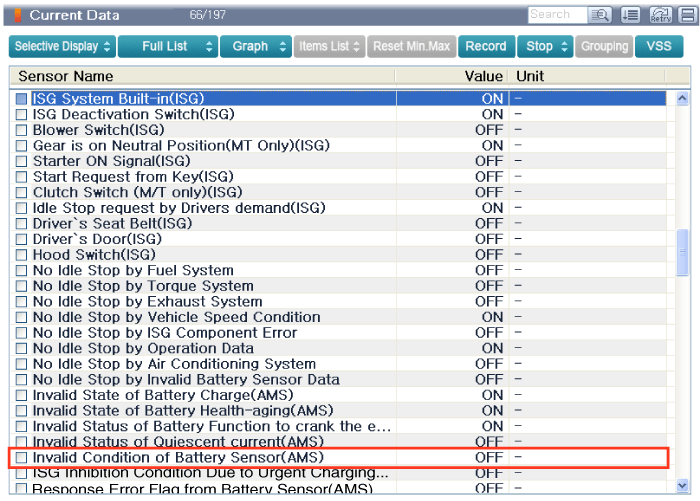Click the search magnifier icon
Image resolution: width=700 pixels, height=501 pixels.
(x=600, y=15)
